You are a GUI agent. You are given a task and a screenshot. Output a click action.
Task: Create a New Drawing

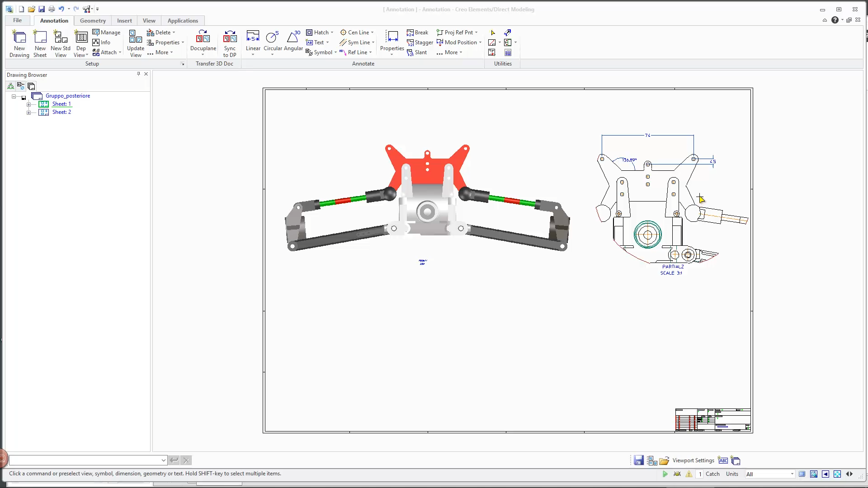19,43
